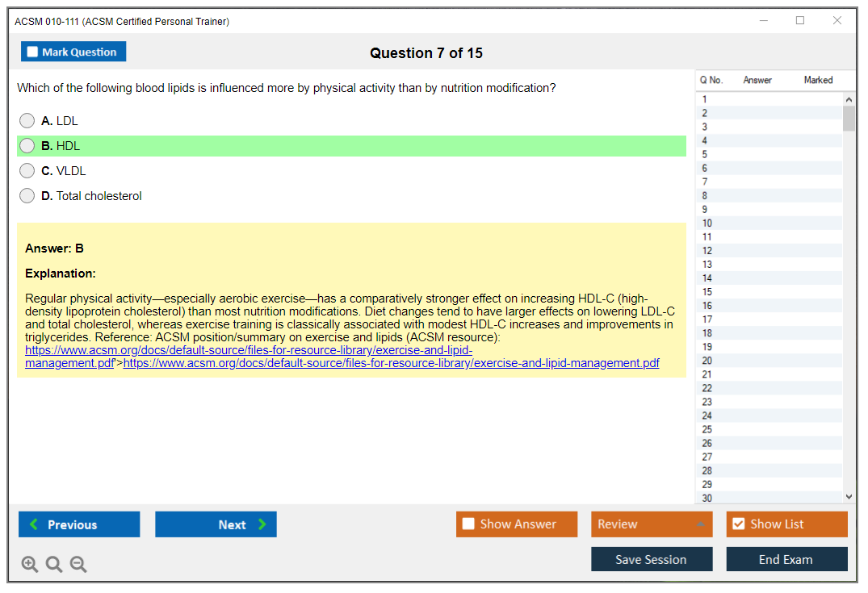Select answer option C, VLDL
Screen dimensions: 868x593
[x=27, y=170]
